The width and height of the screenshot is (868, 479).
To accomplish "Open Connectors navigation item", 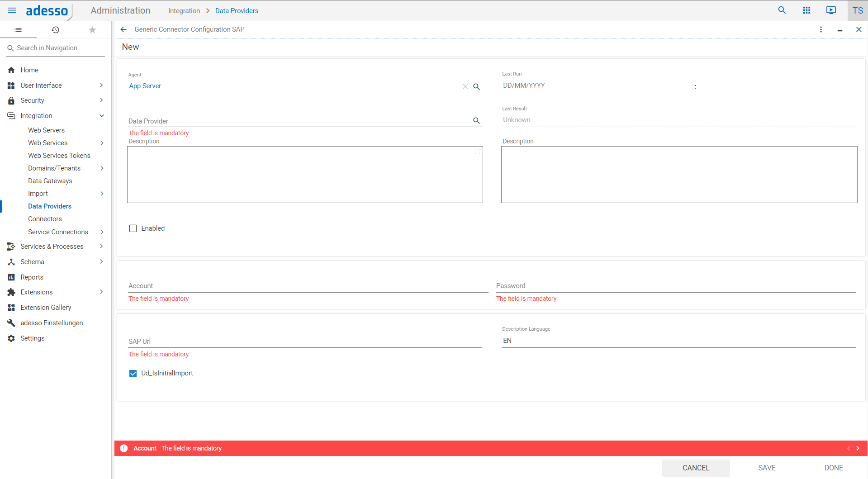I will point(45,219).
